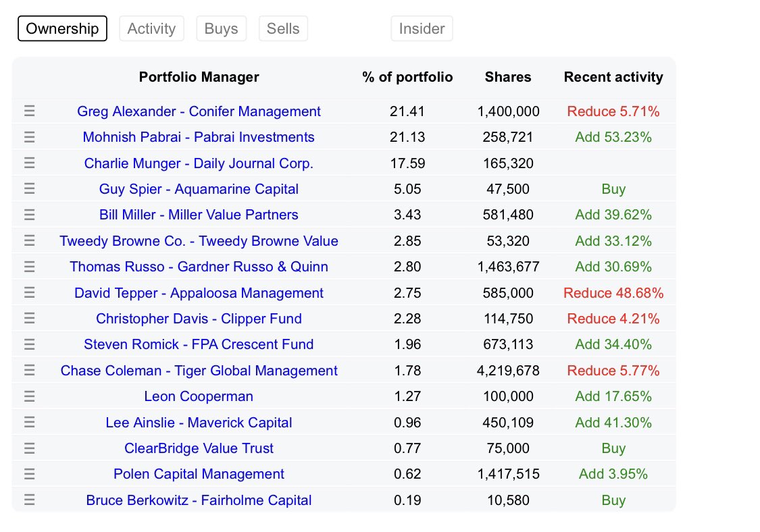This screenshot has width=760, height=532.
Task: Open the menu icon for David Tepper row
Action: click(x=30, y=292)
